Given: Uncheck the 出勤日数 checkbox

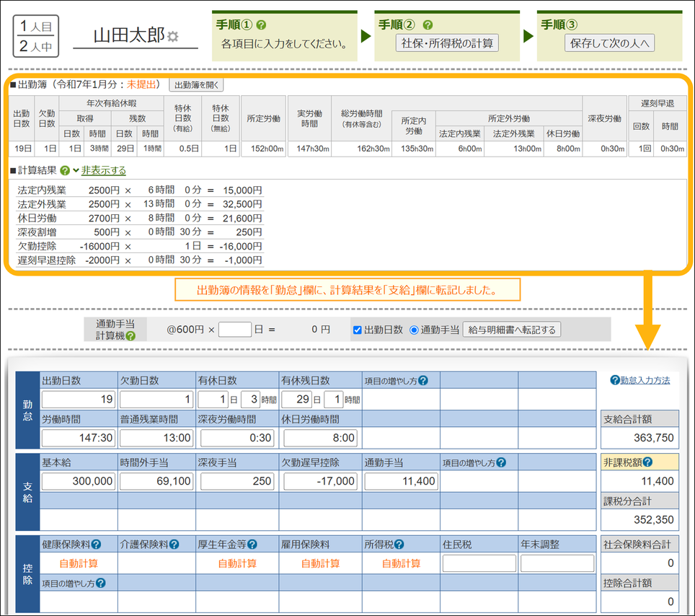Looking at the screenshot, I should [358, 330].
